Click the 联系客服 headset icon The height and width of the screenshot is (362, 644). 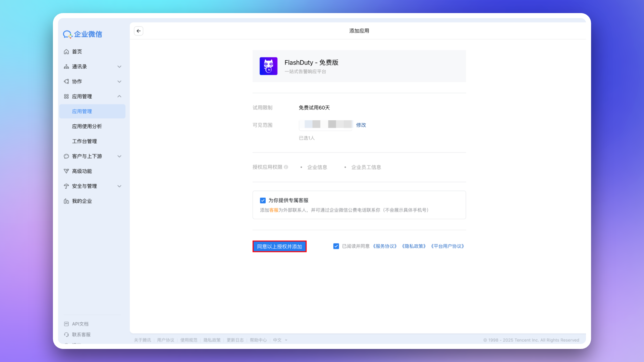pos(66,335)
